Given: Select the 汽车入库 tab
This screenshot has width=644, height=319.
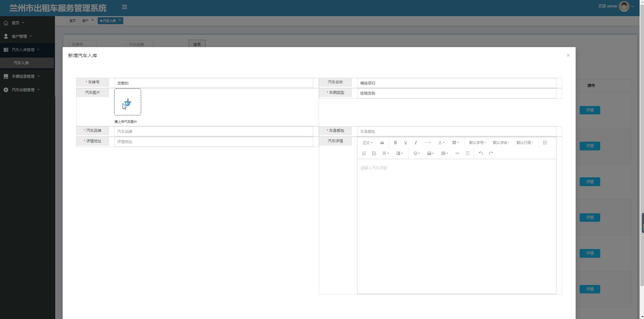Looking at the screenshot, I should click(109, 21).
